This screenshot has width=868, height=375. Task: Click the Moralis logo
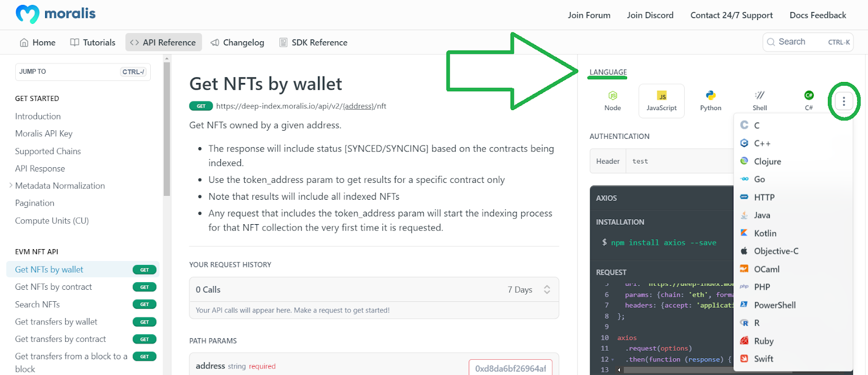[55, 14]
